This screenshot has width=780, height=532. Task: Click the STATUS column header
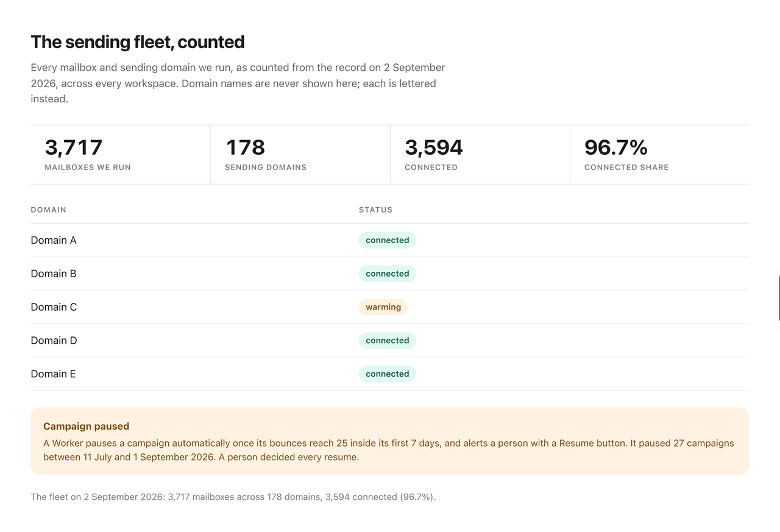pos(375,210)
